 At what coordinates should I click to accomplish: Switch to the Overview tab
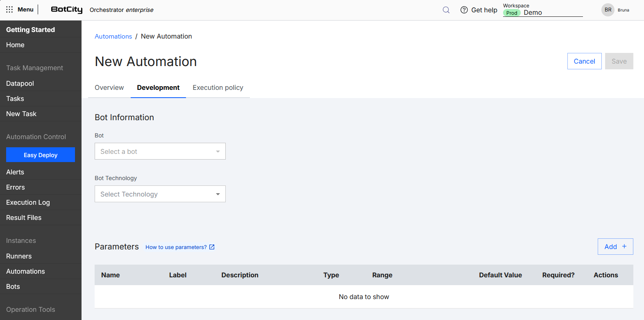[x=109, y=88]
